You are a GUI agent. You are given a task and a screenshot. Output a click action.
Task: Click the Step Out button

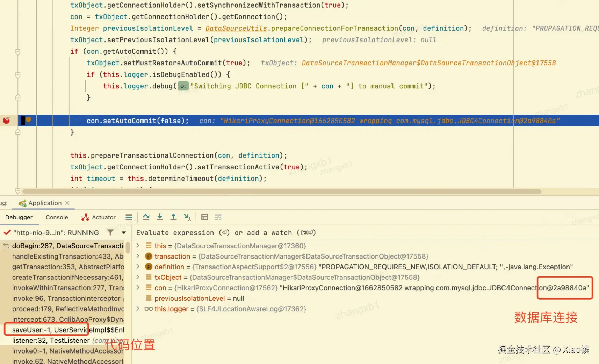click(173, 217)
